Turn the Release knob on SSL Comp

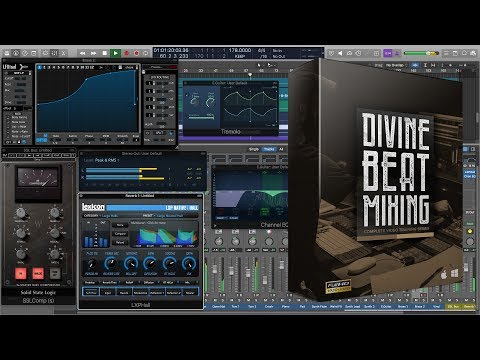tap(55, 233)
